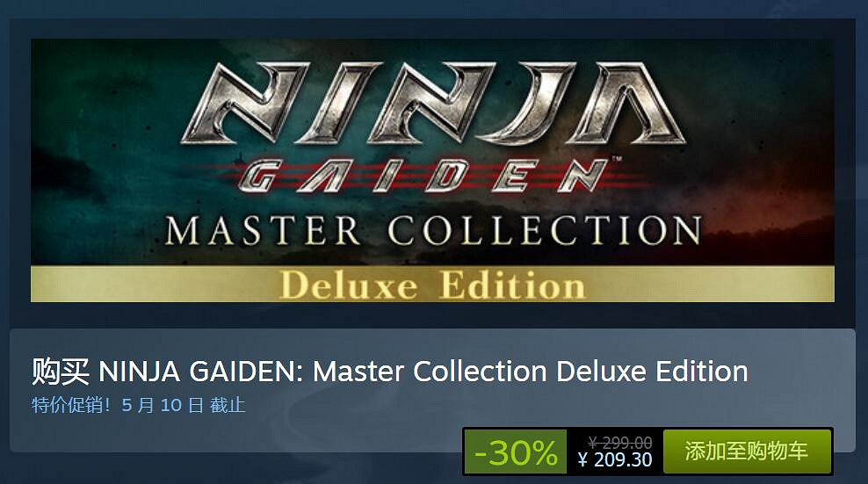Click the TM trademark symbol beside the logo
This screenshot has height=484, width=868.
(x=616, y=159)
